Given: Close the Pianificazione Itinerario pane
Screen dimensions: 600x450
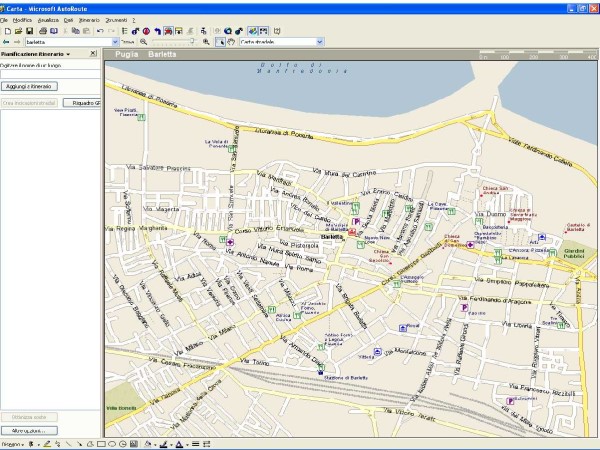Looking at the screenshot, I should pyautogui.click(x=94, y=54).
